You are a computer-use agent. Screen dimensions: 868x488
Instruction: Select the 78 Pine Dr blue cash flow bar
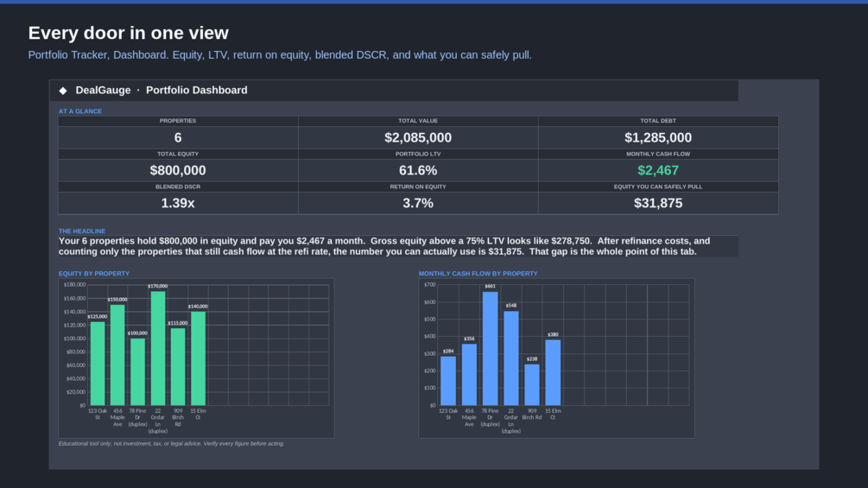point(490,349)
